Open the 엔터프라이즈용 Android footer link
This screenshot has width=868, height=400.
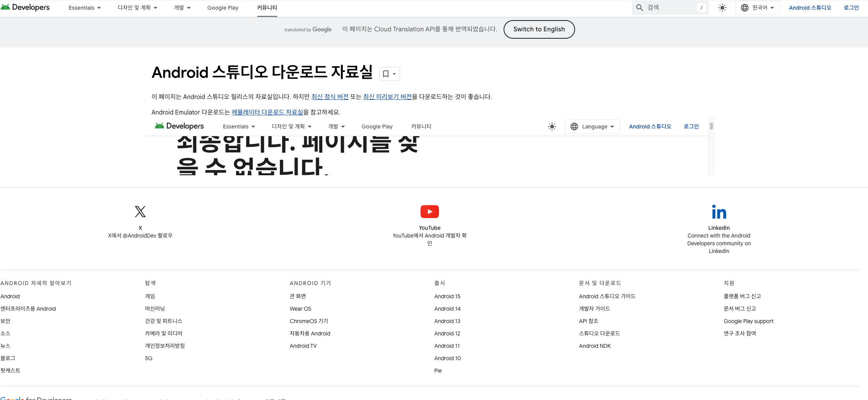[28, 309]
